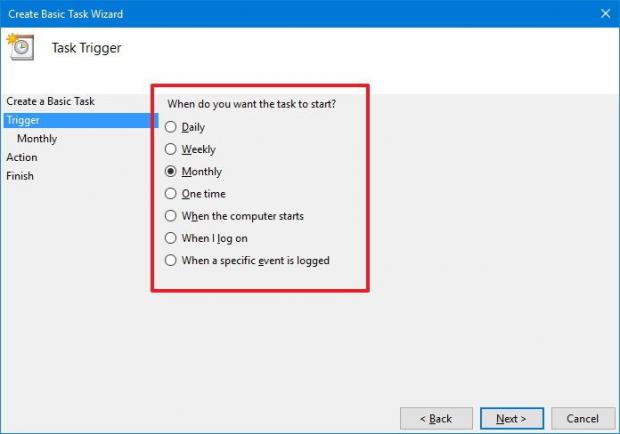Click the Back button
The height and width of the screenshot is (434, 620).
click(436, 418)
